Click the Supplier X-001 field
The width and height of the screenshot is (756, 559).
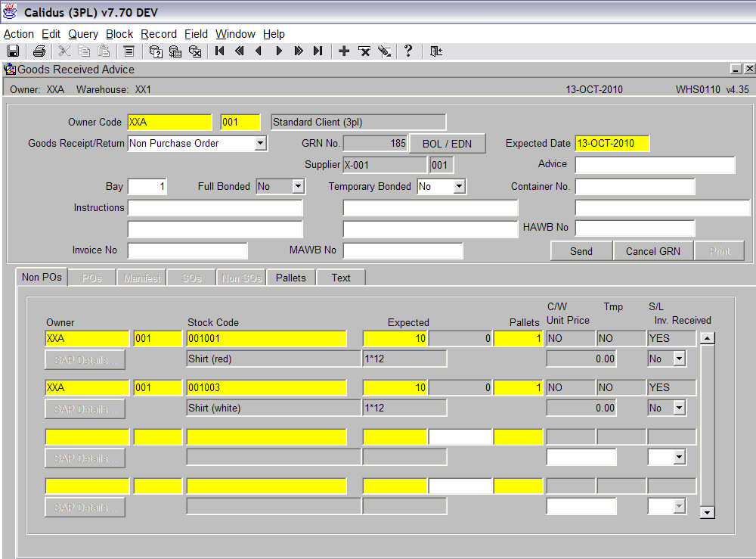point(385,165)
